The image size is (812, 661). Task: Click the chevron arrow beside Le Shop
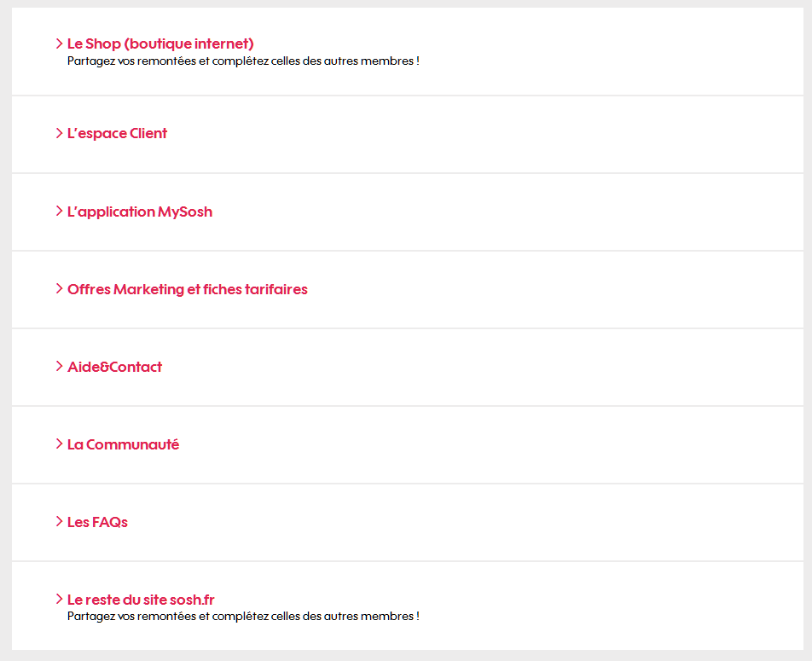pyautogui.click(x=59, y=43)
